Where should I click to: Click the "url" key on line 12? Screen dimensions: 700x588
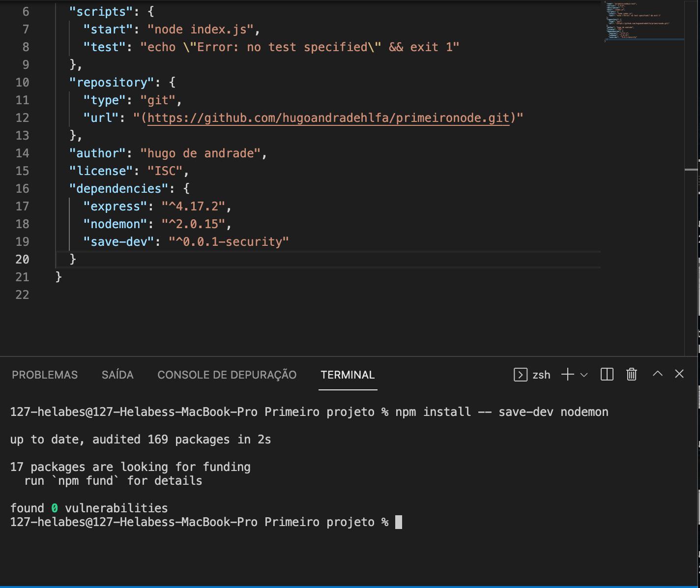click(101, 118)
